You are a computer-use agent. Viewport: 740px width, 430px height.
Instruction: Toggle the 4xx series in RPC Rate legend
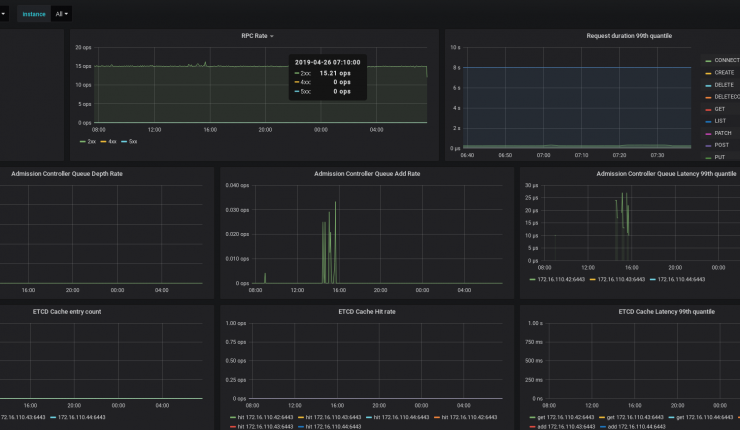pyautogui.click(x=109, y=142)
